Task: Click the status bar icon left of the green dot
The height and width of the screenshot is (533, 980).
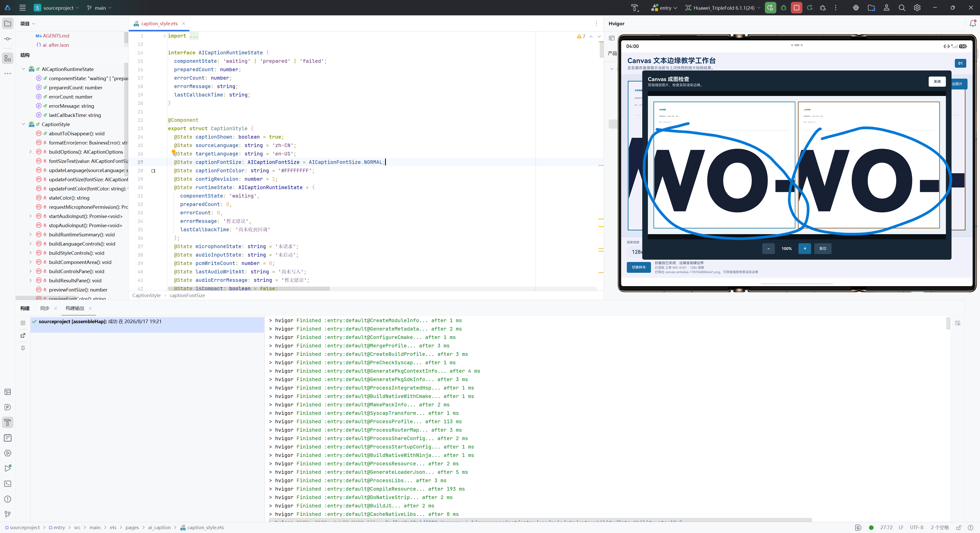Action: click(858, 528)
